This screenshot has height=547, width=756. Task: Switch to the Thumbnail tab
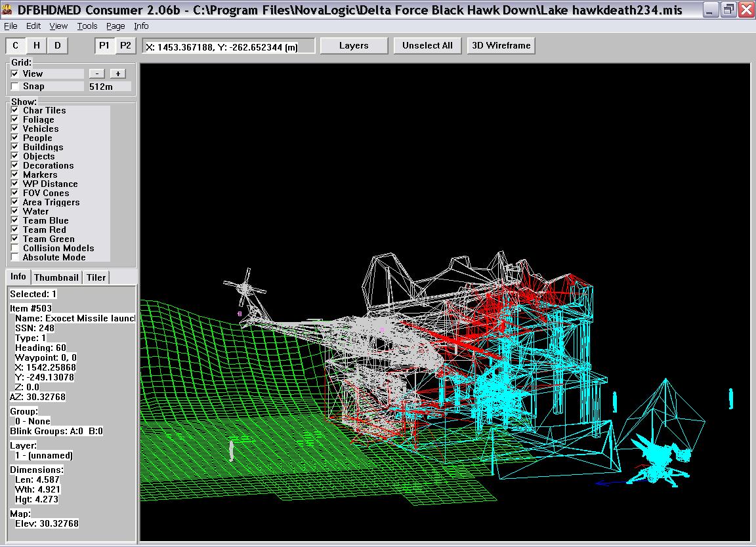click(x=56, y=277)
